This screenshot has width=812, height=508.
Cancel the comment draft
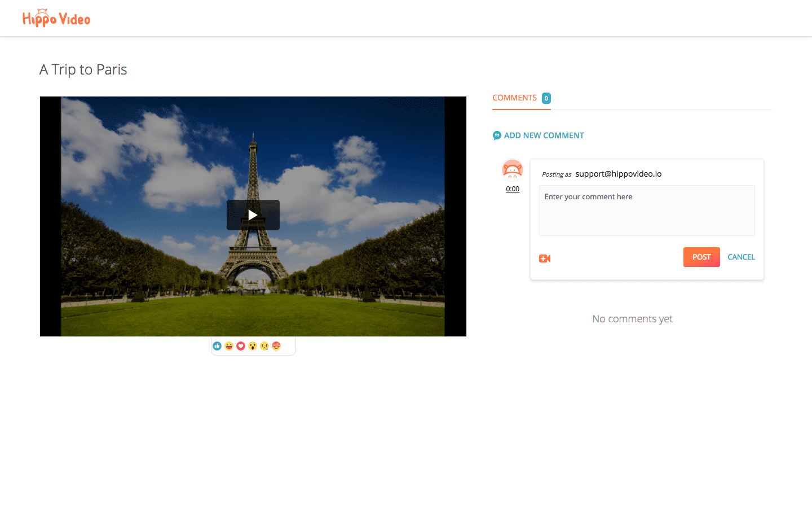tap(741, 257)
